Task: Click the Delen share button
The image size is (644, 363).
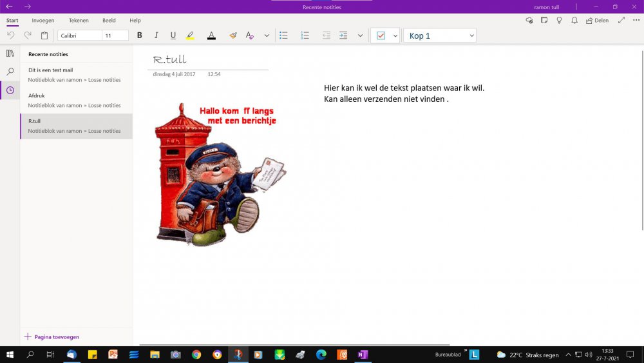Action: coord(597,21)
